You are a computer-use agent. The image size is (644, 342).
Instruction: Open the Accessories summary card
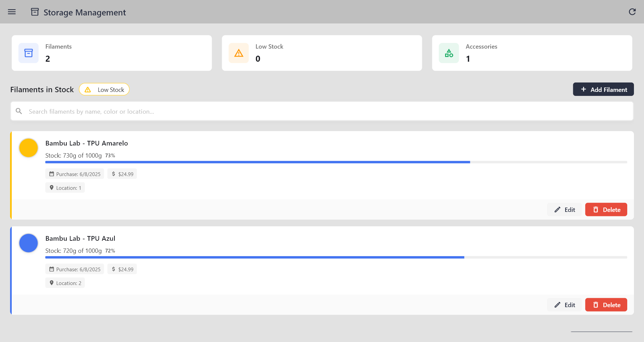(532, 53)
